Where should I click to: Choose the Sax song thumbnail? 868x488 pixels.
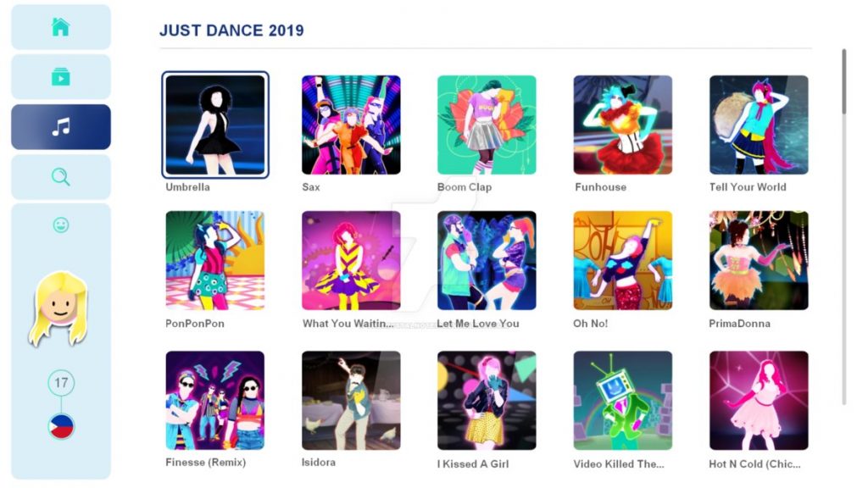click(x=351, y=125)
